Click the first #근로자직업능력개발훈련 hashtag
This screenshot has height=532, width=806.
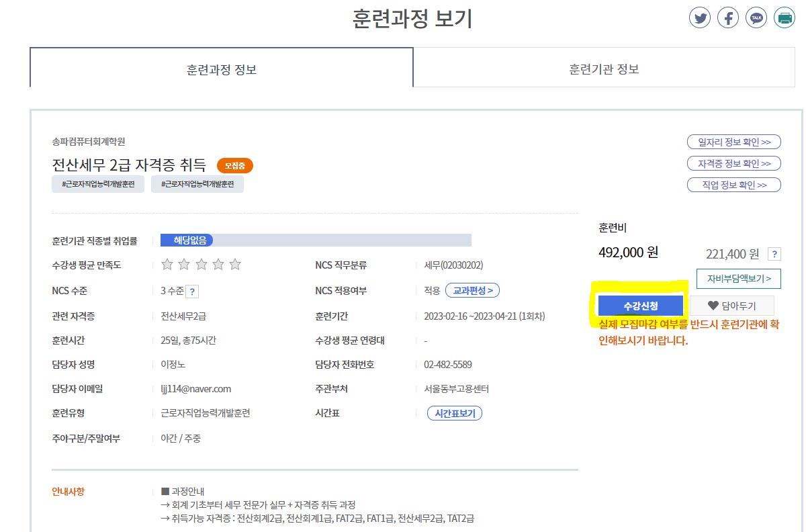[98, 184]
